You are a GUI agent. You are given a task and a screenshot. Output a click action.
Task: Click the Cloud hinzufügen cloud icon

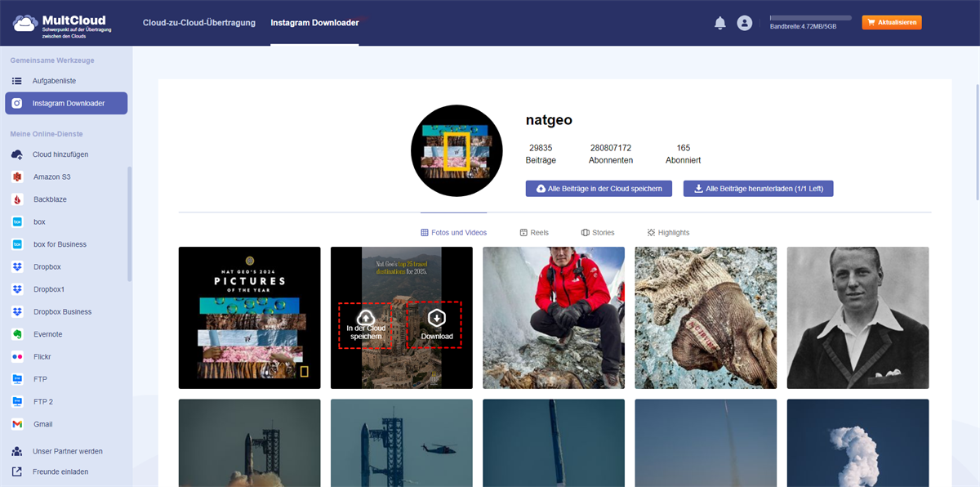tap(16, 154)
